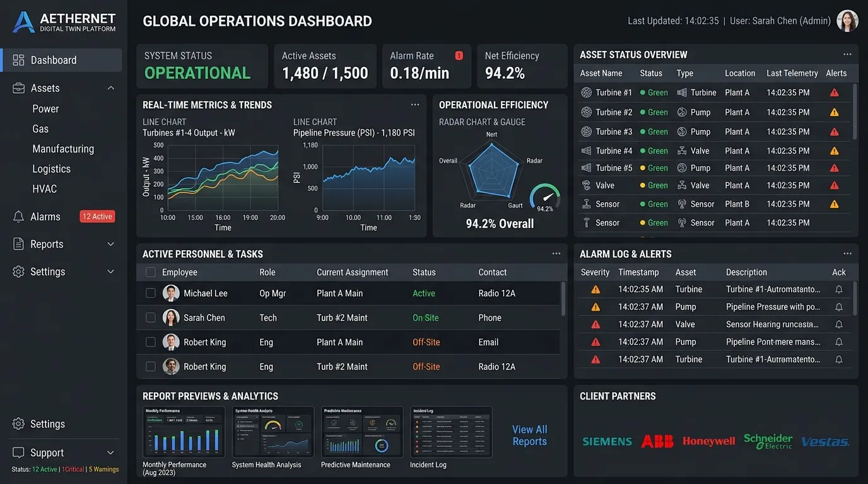Click the Assets briefcase icon
This screenshot has height=484, width=868.
click(19, 88)
